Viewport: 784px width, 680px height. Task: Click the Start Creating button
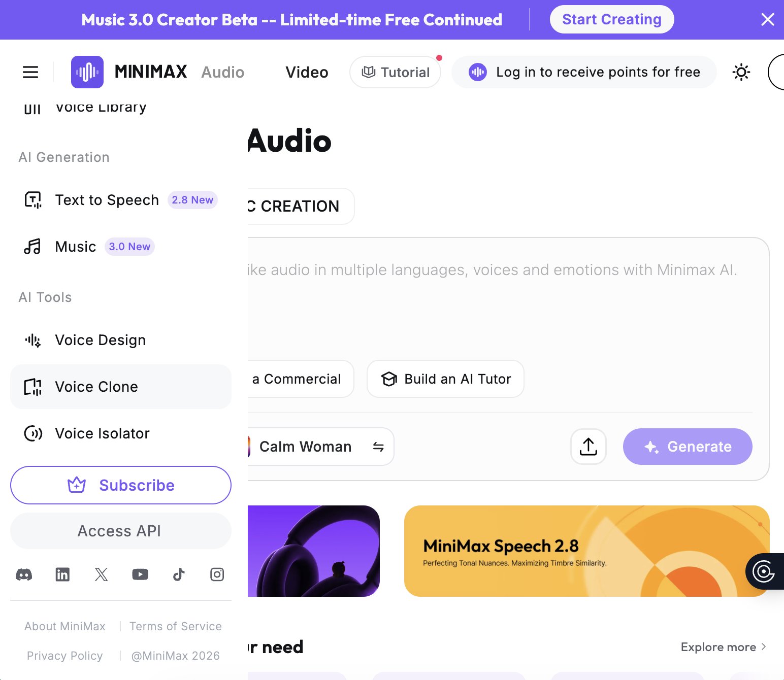(x=612, y=19)
